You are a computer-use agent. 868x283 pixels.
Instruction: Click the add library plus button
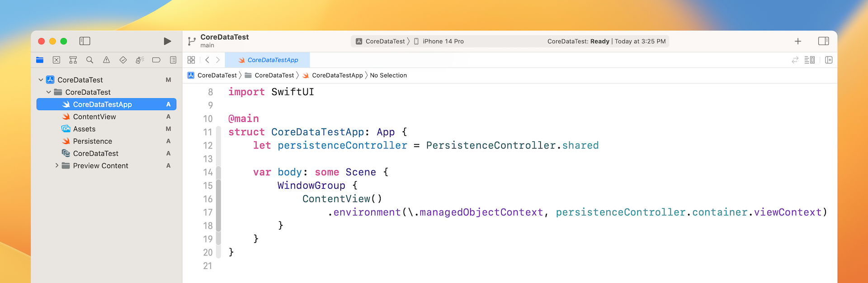798,41
